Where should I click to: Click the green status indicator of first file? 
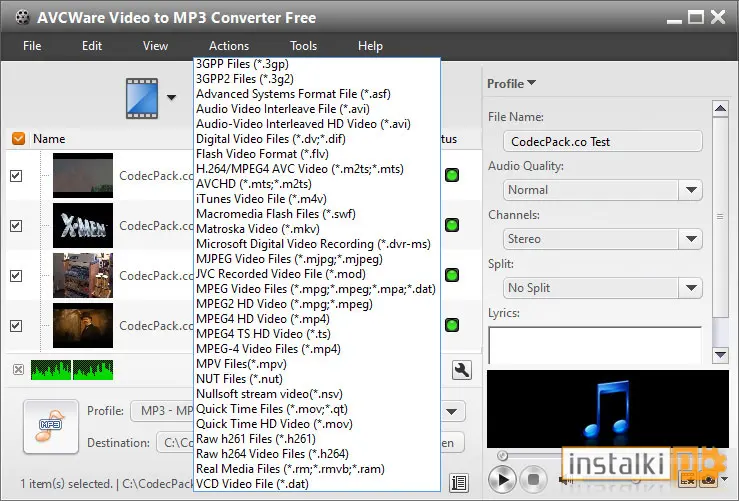452,175
